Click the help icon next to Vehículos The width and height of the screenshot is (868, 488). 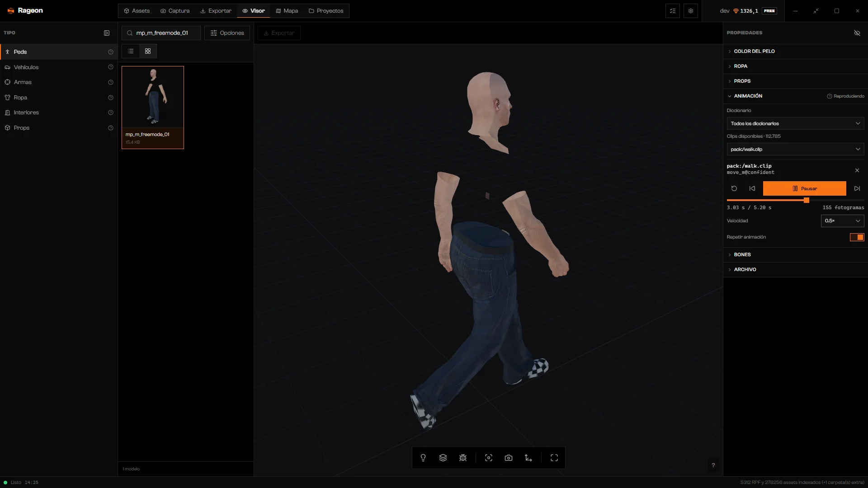click(x=111, y=67)
